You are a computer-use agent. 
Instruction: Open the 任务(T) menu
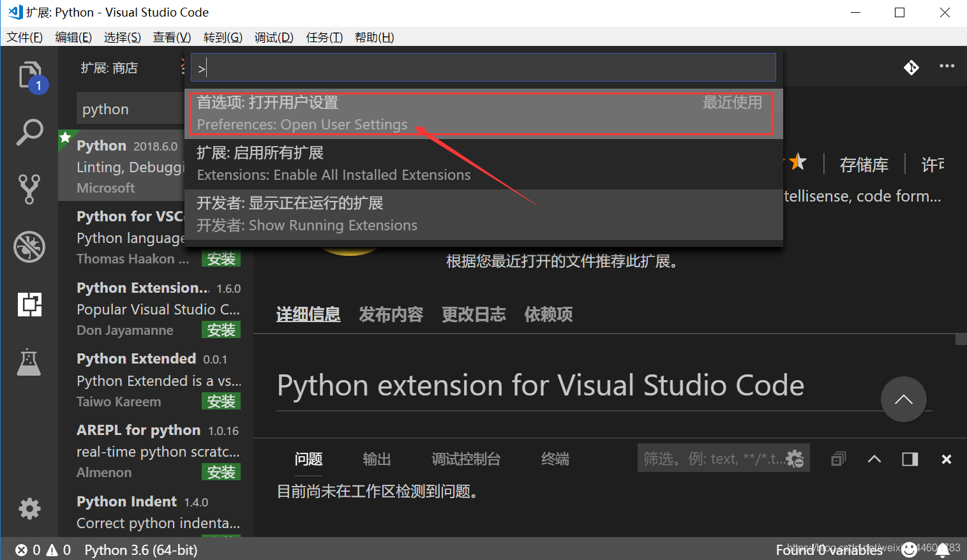[x=324, y=37]
